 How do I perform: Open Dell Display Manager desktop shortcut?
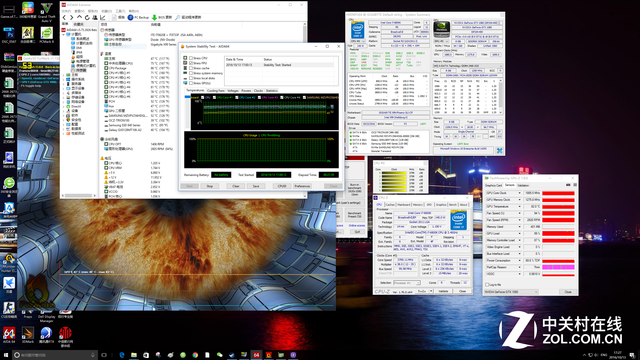[x=47, y=318]
